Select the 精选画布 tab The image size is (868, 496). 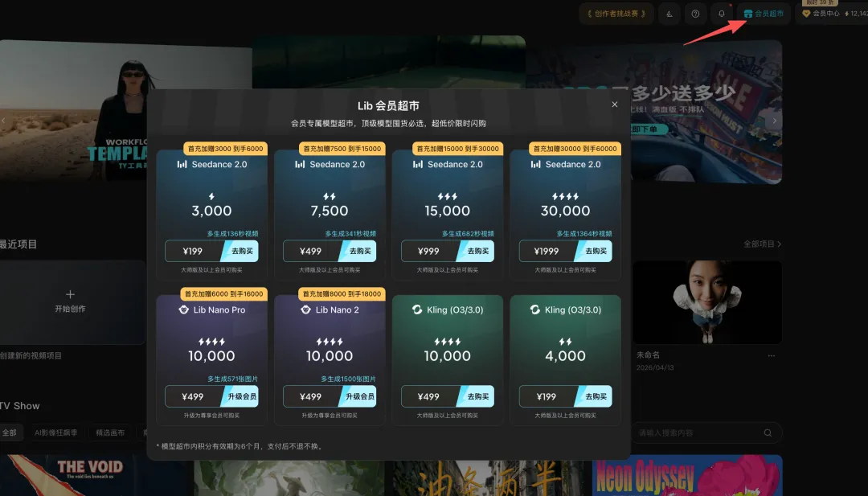[x=110, y=432]
